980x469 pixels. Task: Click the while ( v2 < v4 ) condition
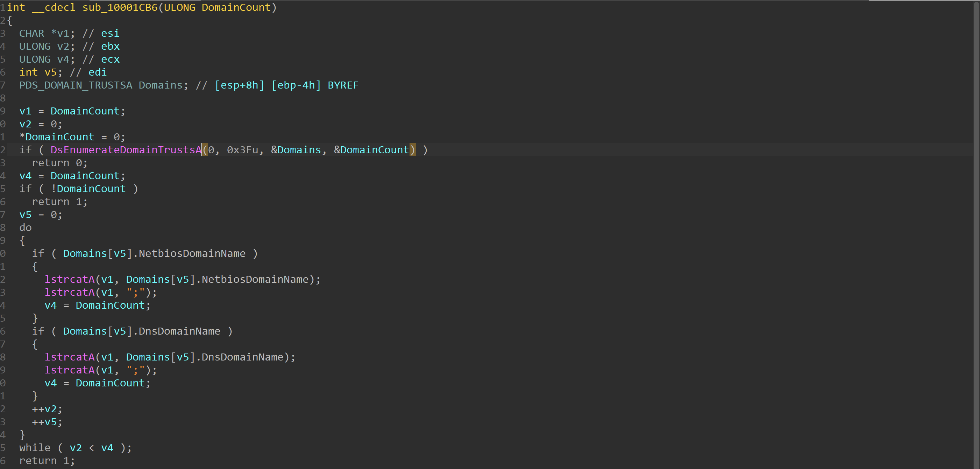pyautogui.click(x=76, y=448)
